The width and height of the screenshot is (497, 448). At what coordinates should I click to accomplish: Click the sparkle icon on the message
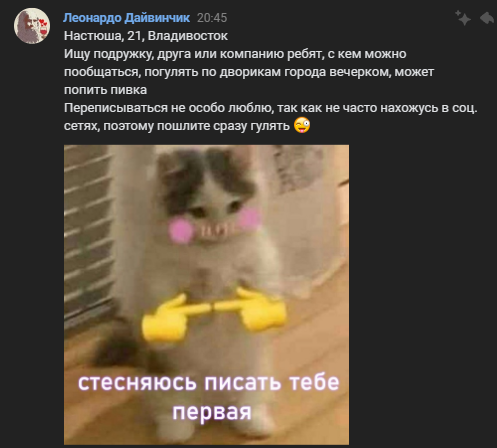point(463,18)
